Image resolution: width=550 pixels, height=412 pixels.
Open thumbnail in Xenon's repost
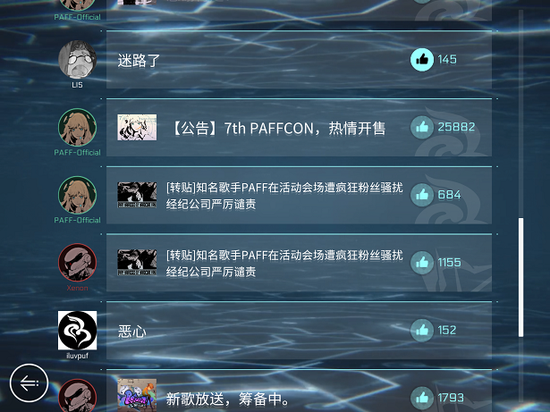[137, 263]
